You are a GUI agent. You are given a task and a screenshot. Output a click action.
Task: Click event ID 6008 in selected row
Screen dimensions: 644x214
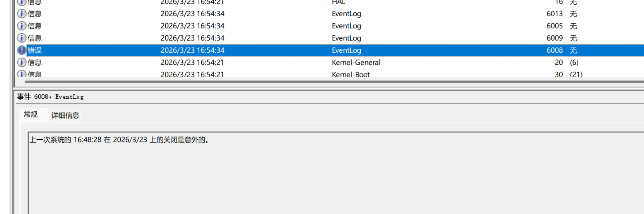tap(555, 50)
